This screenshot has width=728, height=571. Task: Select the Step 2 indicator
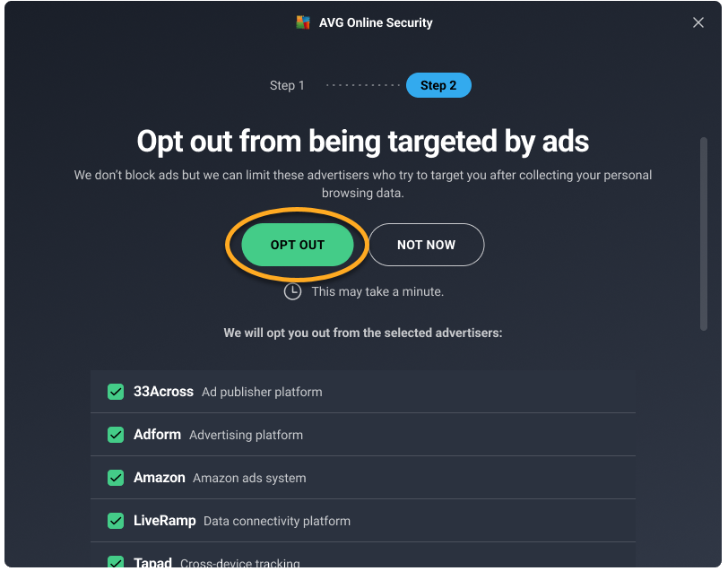click(x=438, y=85)
